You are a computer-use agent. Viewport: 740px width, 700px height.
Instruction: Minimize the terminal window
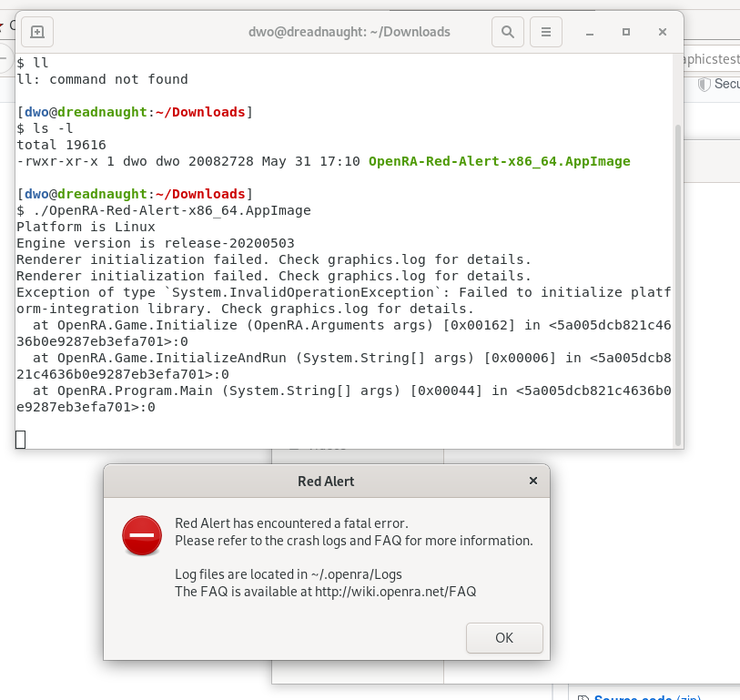[x=590, y=32]
